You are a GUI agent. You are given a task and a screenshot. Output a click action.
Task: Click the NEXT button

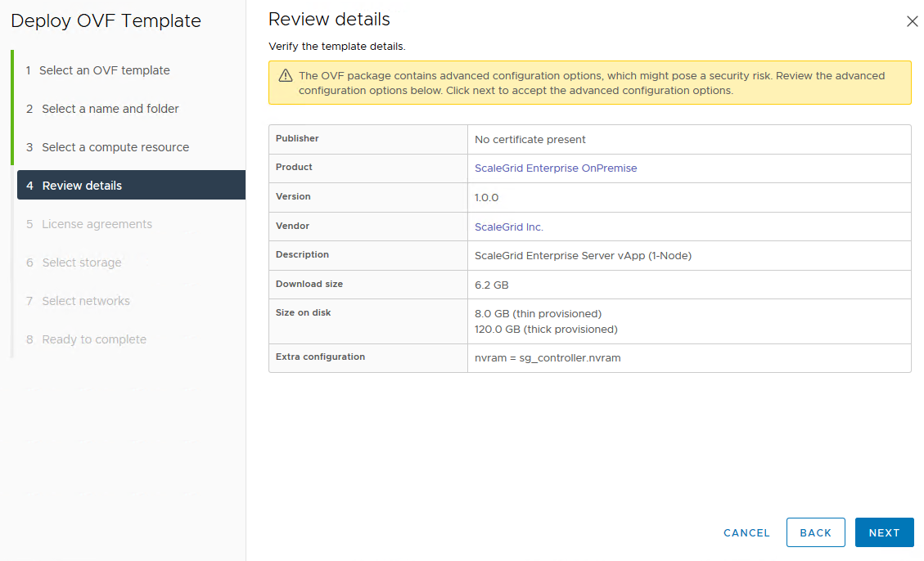click(884, 532)
